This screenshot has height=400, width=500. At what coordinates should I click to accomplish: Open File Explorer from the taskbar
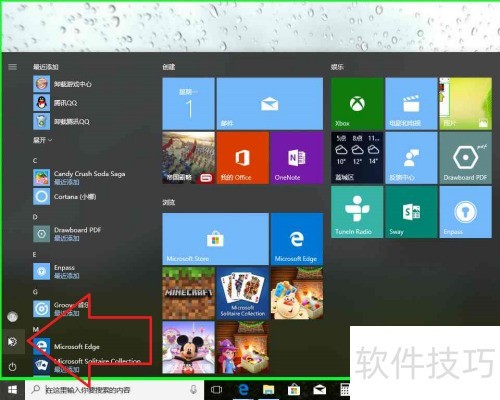(x=268, y=389)
